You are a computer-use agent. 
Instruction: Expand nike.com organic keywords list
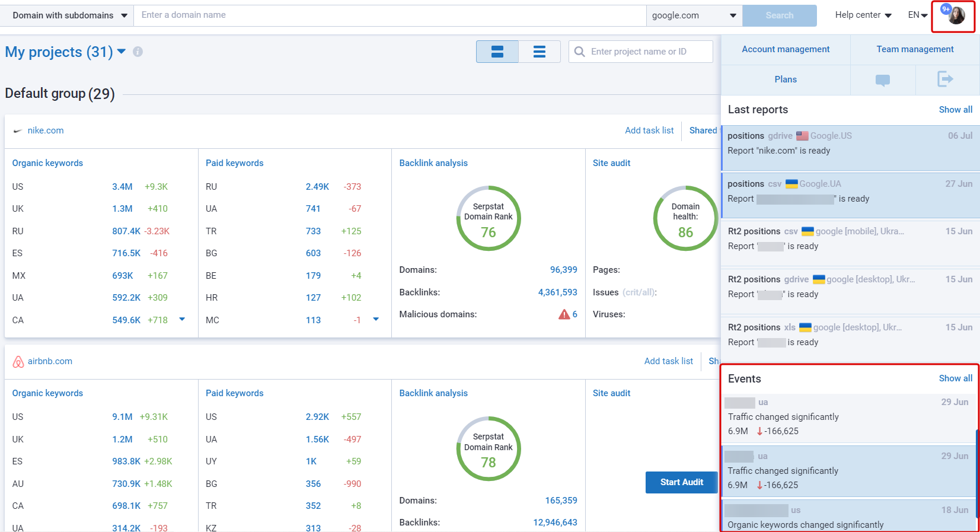(182, 320)
